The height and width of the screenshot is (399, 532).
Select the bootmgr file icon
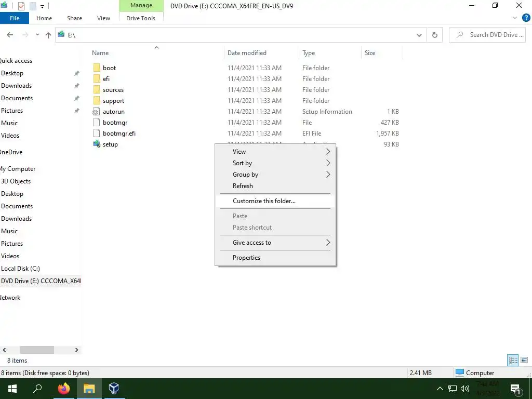(x=96, y=123)
